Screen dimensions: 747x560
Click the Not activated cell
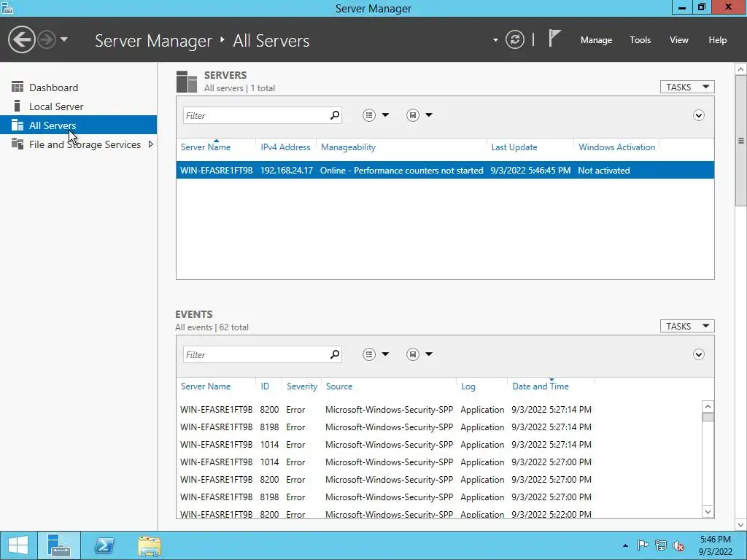click(x=603, y=171)
